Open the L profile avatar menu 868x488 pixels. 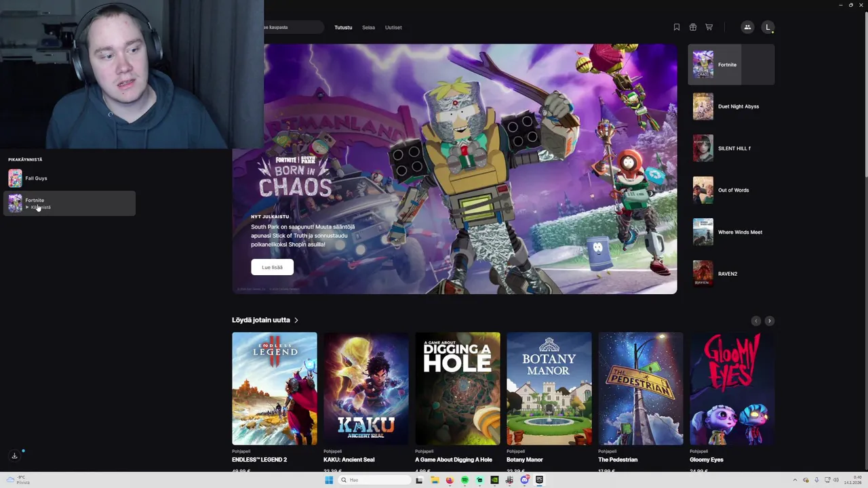click(768, 27)
